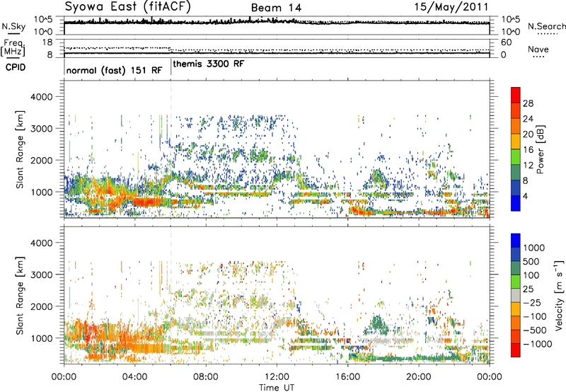Image resolution: width=566 pixels, height=392 pixels.
Task: Pick the red top segment of the power color bar
Action: [x=516, y=95]
